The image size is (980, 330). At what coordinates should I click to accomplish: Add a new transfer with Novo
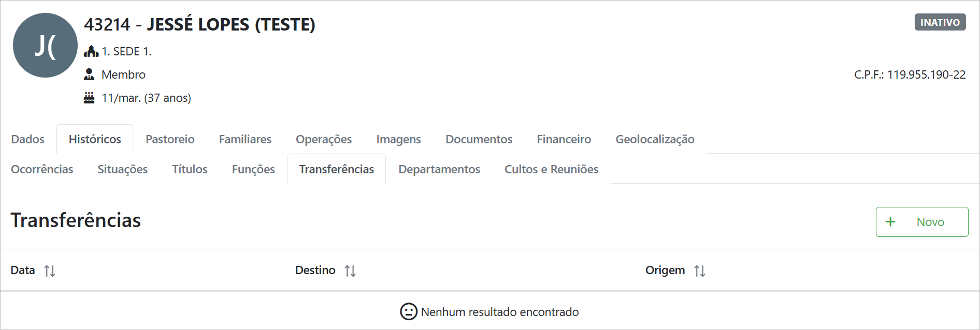[922, 222]
